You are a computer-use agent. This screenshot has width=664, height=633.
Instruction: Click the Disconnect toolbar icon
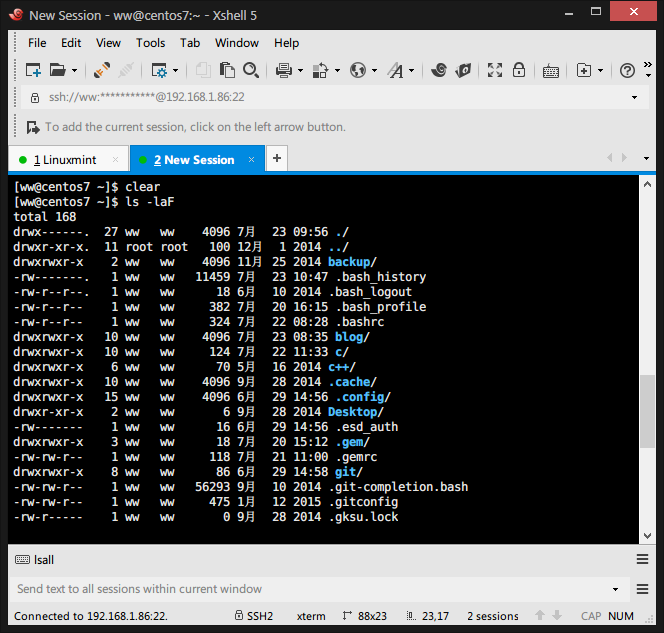tap(102, 70)
